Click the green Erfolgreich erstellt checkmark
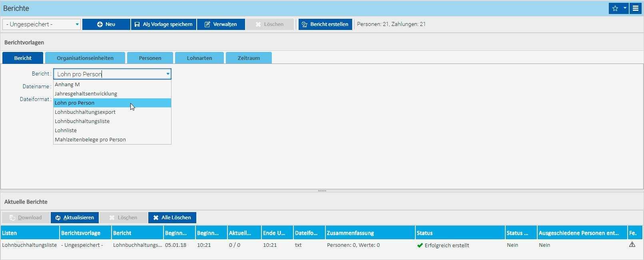The image size is (644, 260). click(420, 245)
